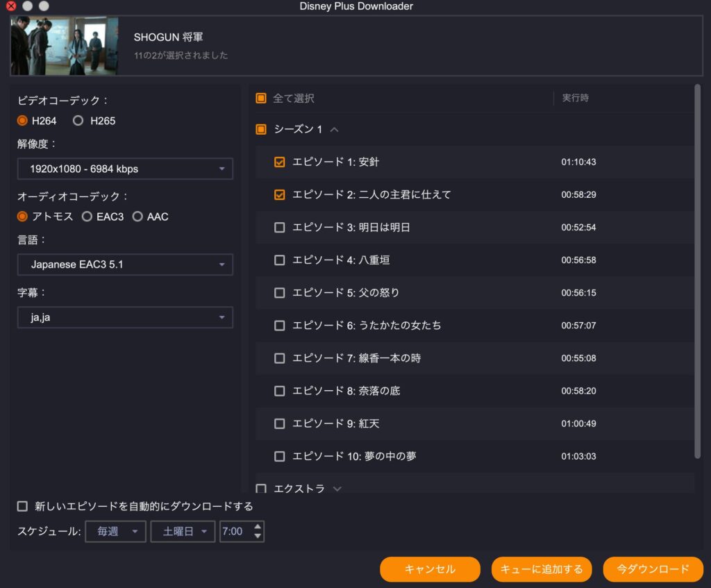Image resolution: width=711 pixels, height=588 pixels.
Task: Click the 実行時 column header
Action: [x=576, y=98]
